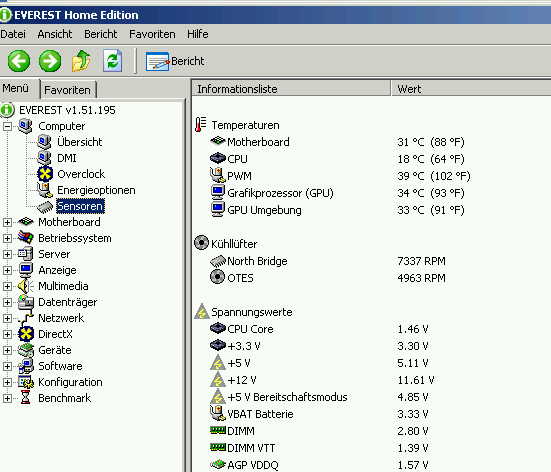Expand the Konfiguration tree node
551x472 pixels.
coord(7,382)
